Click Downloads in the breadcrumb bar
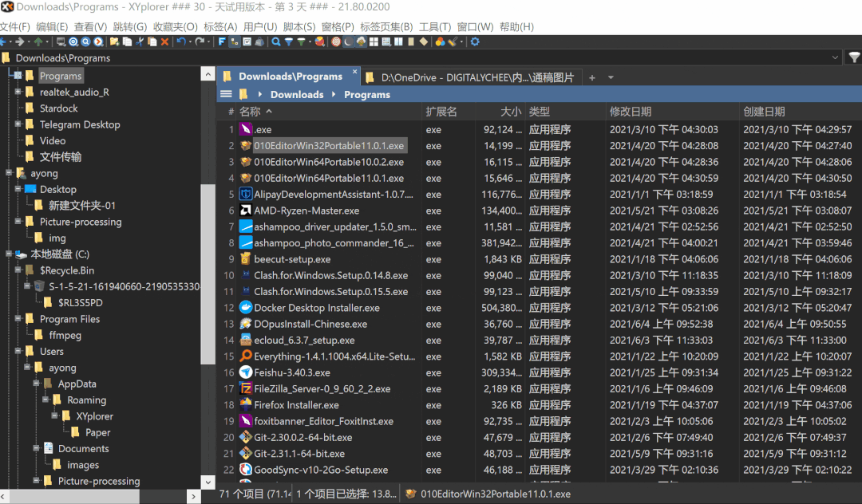 (297, 94)
